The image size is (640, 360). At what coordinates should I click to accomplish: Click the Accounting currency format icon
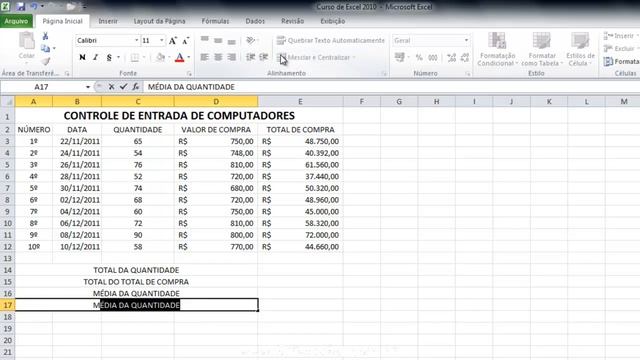[399, 58]
